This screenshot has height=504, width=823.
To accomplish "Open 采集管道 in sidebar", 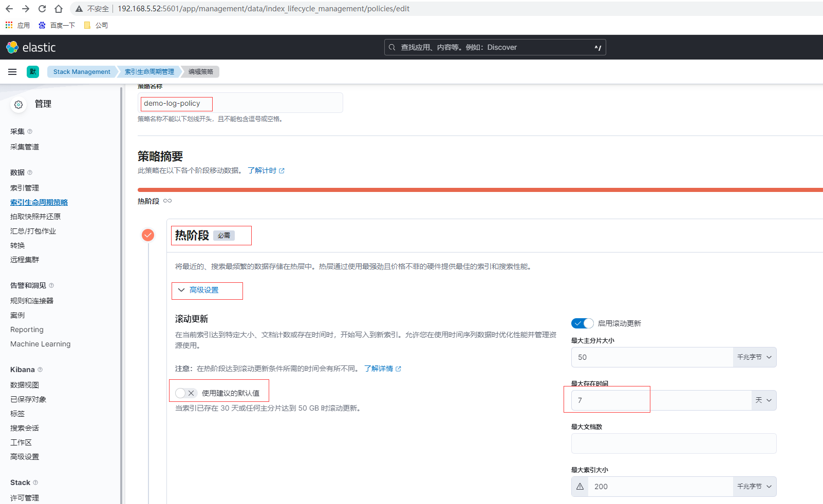I will (x=25, y=147).
